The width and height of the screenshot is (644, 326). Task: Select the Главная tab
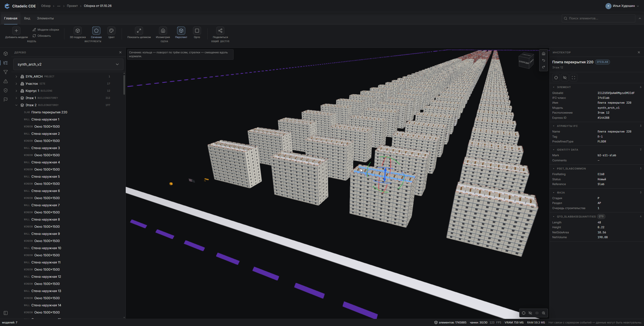(11, 18)
